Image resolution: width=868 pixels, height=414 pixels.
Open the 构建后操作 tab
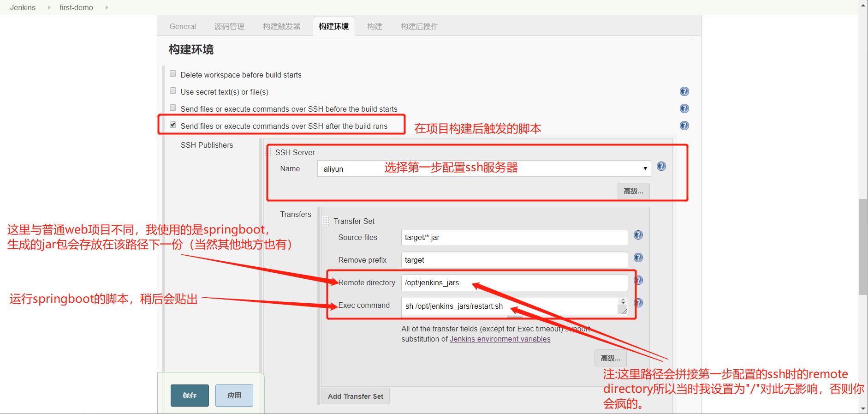point(419,27)
